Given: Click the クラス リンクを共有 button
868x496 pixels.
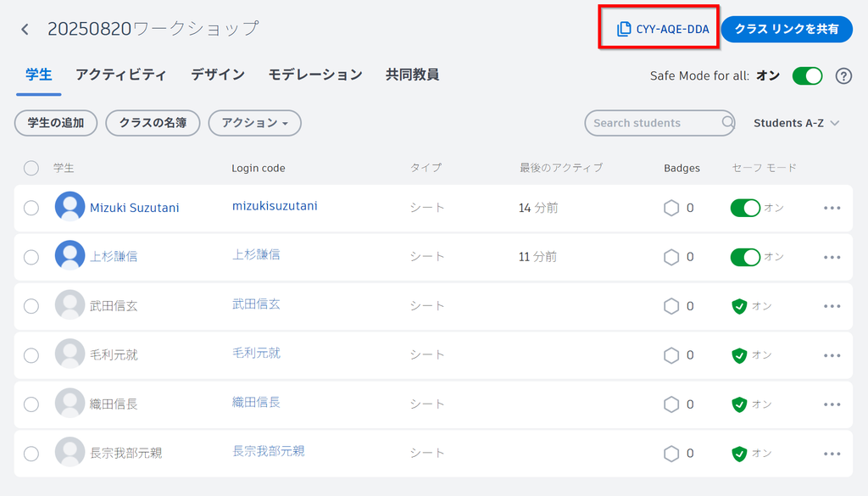Looking at the screenshot, I should click(786, 30).
